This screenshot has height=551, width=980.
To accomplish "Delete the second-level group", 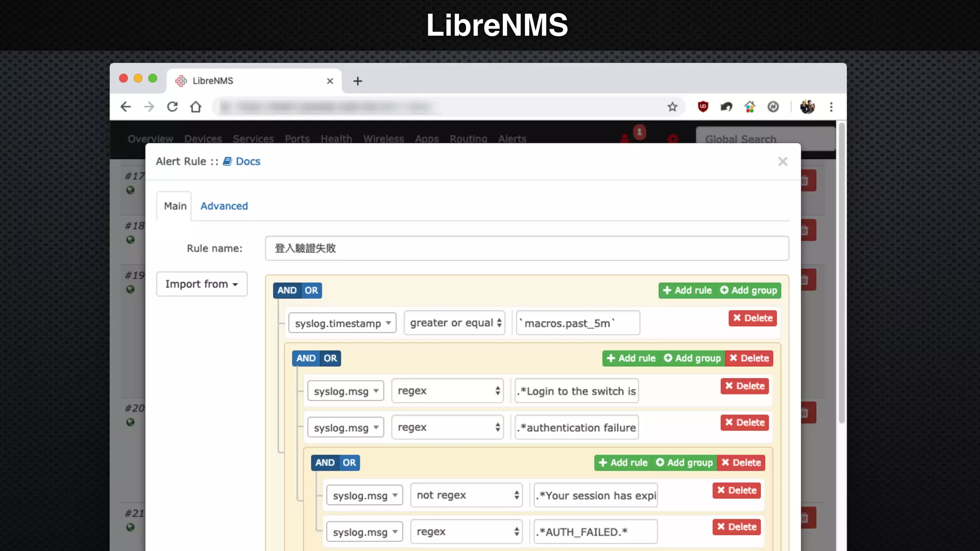I will click(749, 358).
